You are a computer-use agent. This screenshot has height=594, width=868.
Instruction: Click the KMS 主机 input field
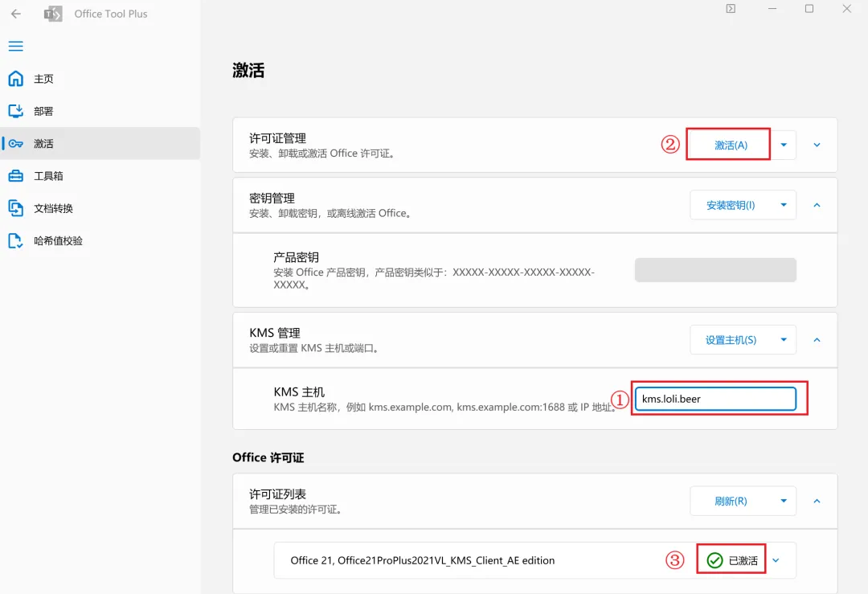pos(715,399)
